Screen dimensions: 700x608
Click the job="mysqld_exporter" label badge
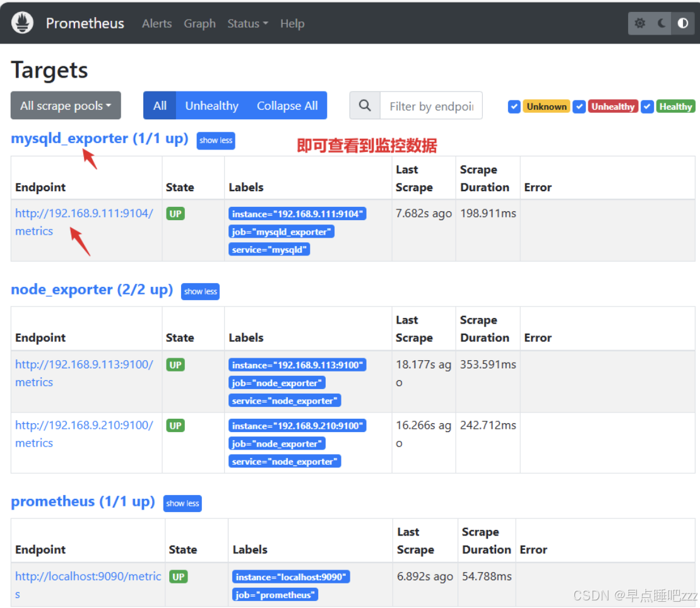click(282, 232)
